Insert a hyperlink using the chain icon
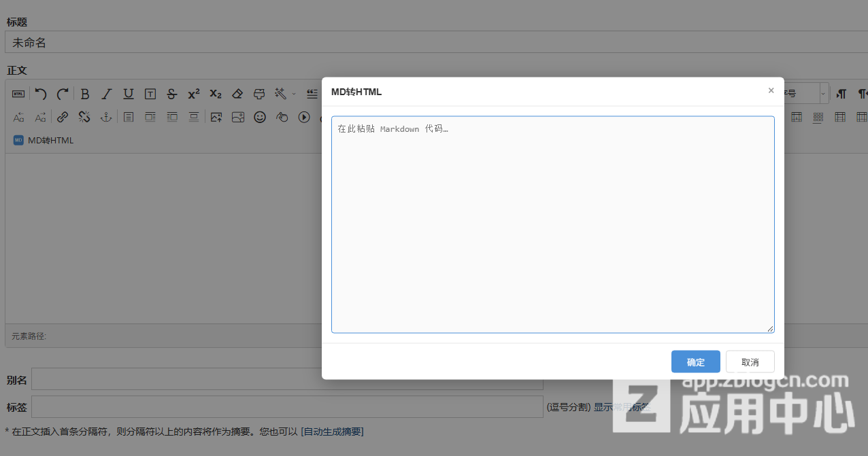 [x=63, y=117]
